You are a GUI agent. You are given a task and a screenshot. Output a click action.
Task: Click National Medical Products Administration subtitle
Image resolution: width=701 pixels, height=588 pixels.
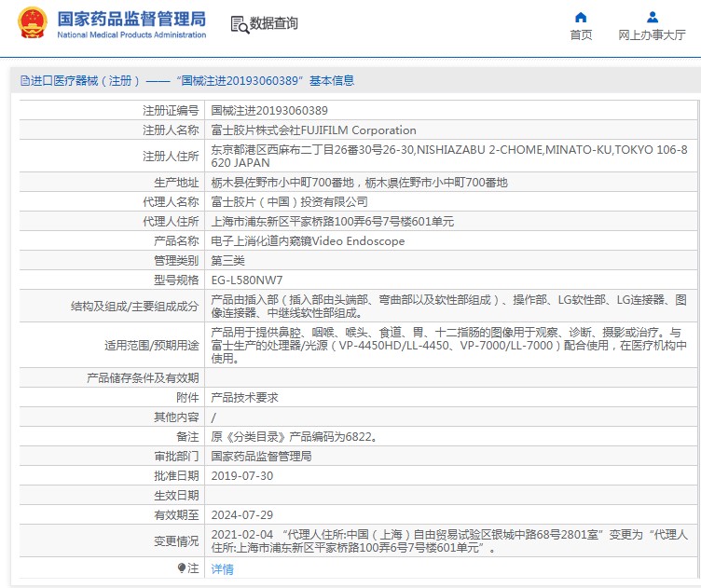coord(131,34)
